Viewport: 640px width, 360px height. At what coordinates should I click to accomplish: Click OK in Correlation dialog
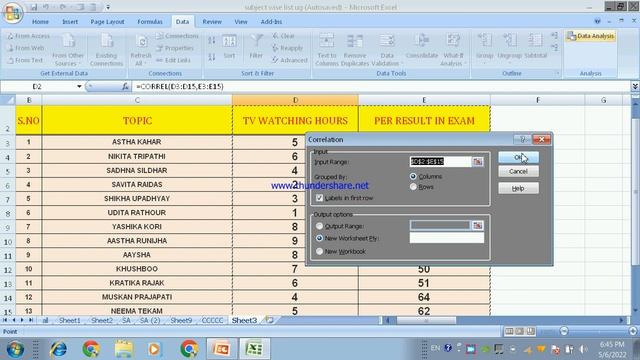(518, 158)
